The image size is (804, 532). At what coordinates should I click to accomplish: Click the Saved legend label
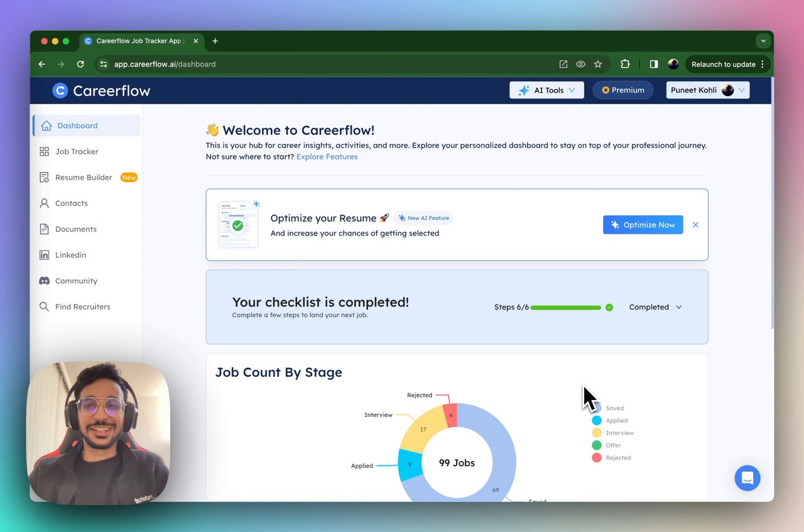tap(615, 408)
